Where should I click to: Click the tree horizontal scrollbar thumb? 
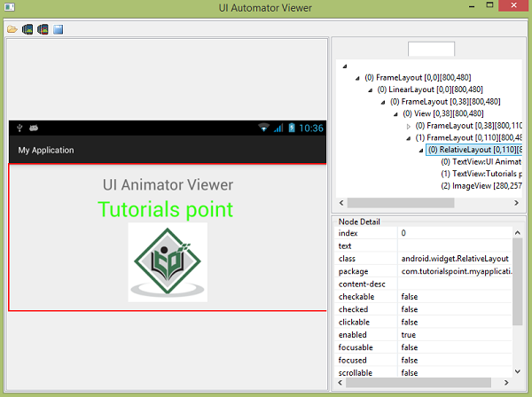tap(401, 203)
